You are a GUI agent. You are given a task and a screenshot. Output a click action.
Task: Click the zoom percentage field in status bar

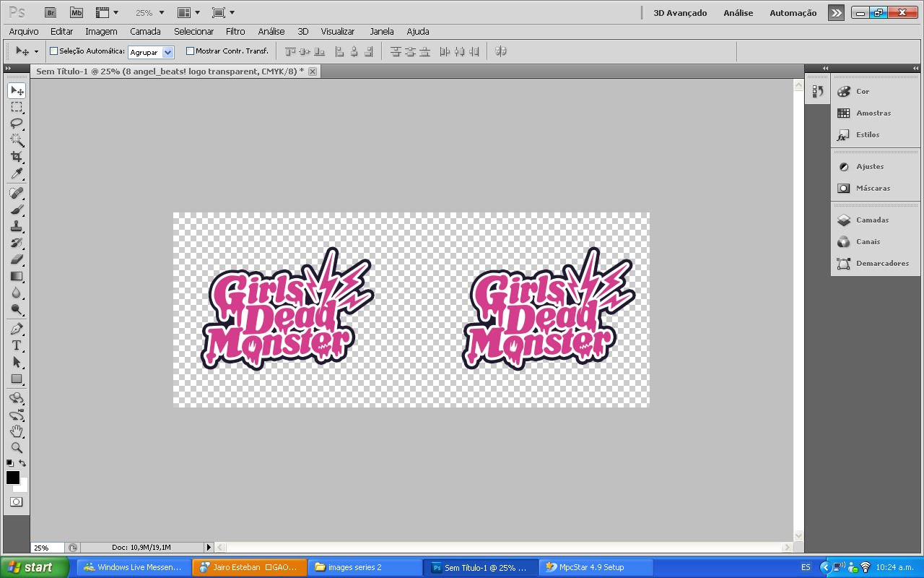coord(47,548)
